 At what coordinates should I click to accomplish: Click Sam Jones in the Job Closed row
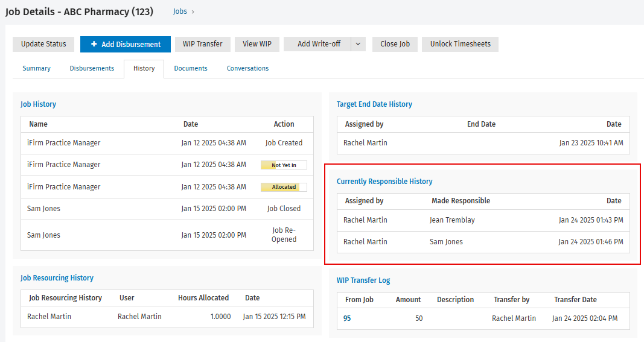(43, 209)
